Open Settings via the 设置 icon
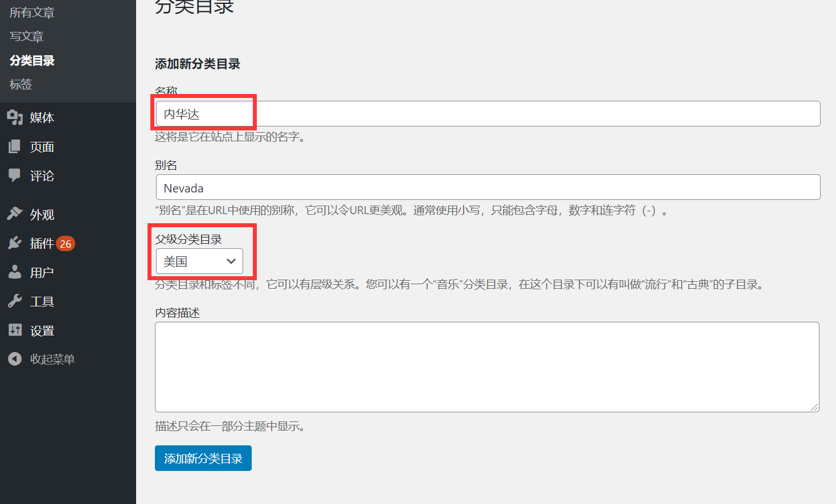836x504 pixels. (x=15, y=330)
